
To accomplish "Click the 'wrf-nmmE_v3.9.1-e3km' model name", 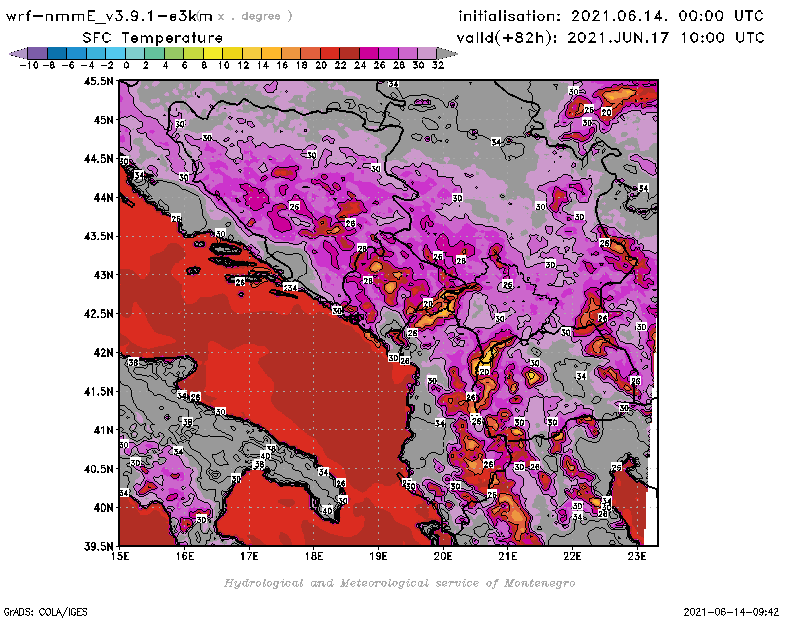I will 109,16.
